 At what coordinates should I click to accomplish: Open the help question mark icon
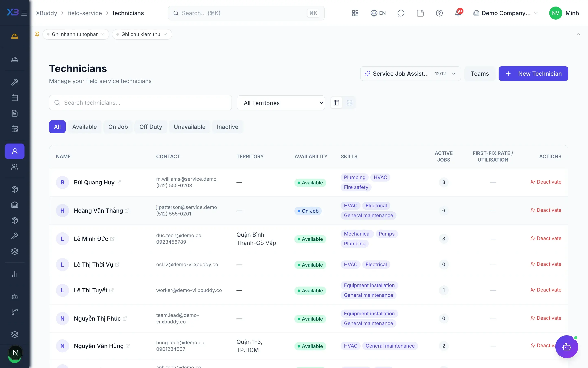439,13
